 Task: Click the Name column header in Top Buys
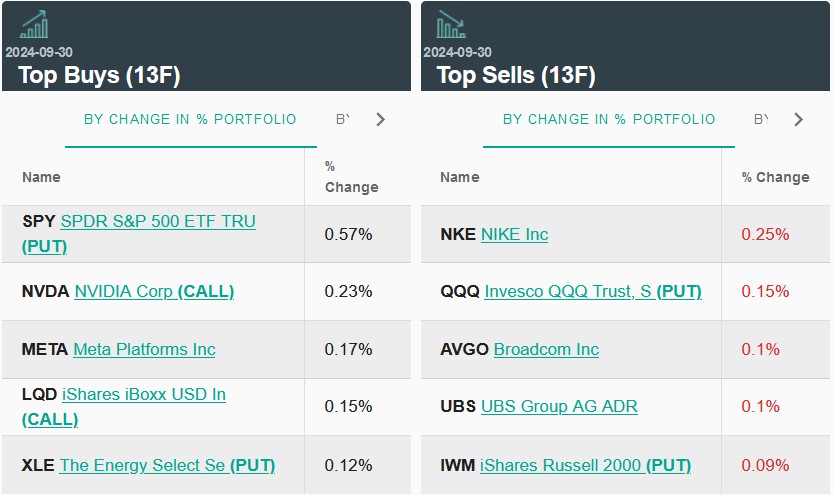click(41, 177)
